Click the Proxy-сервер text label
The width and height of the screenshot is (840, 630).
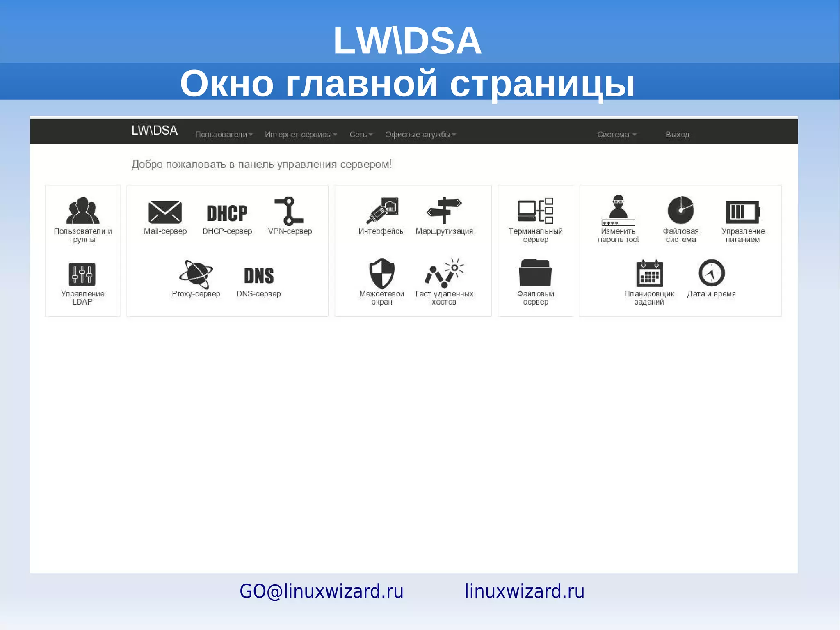point(196,294)
